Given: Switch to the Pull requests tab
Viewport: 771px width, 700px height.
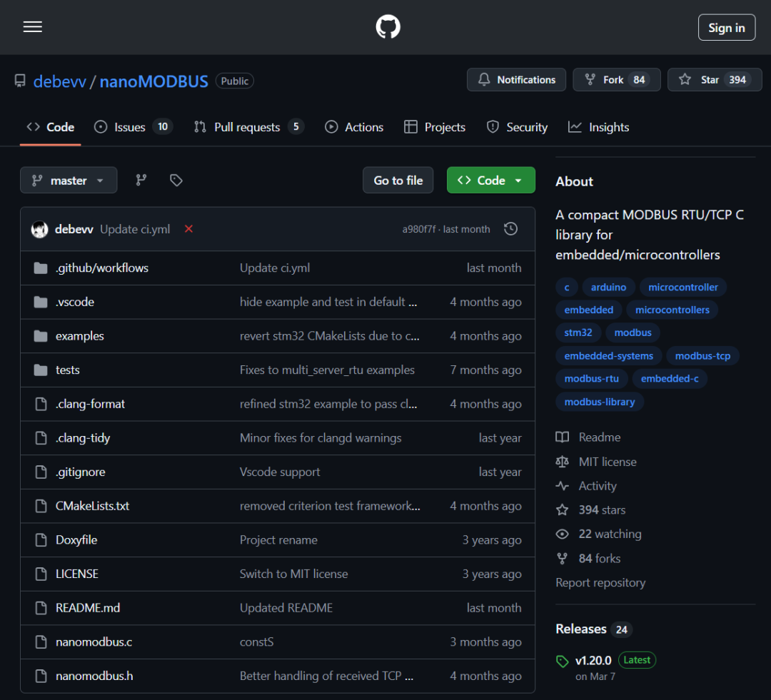Looking at the screenshot, I should 248,127.
